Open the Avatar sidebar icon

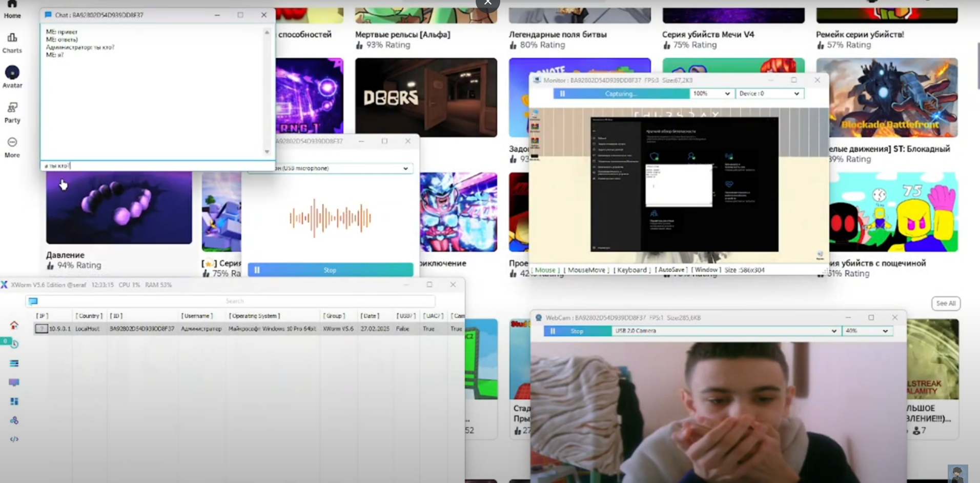[12, 72]
